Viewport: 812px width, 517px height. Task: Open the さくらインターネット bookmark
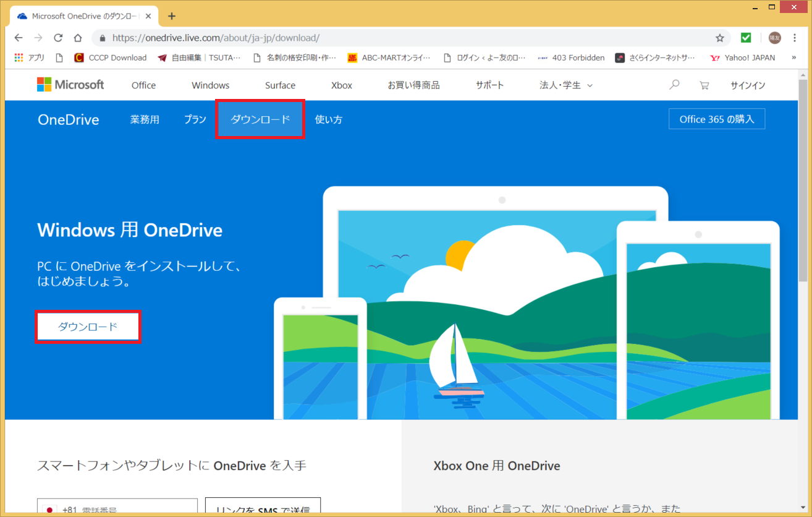(656, 58)
